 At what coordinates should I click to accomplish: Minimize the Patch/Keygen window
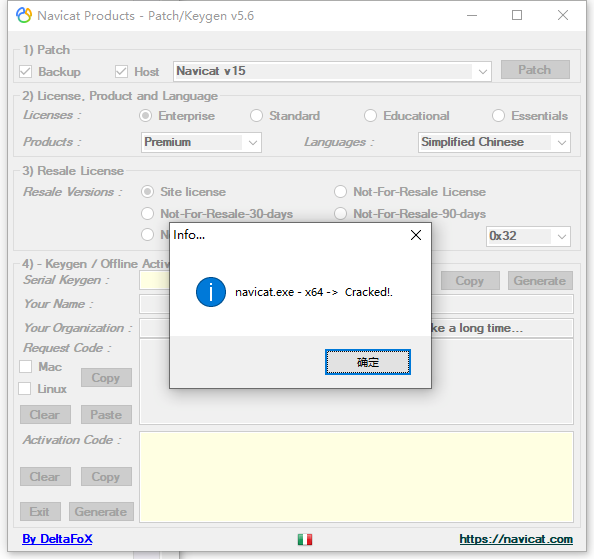tap(472, 16)
